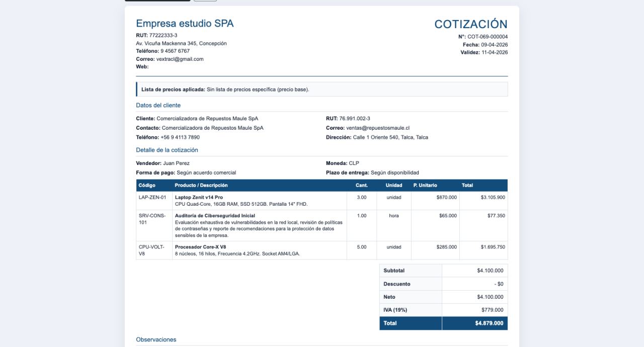644x347 pixels.
Task: Click quantity 3.00 in the Laptop row
Action: 362,198
